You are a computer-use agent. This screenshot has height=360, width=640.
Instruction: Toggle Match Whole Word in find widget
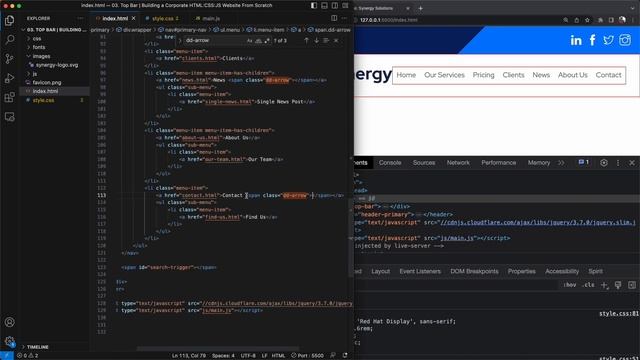click(258, 40)
